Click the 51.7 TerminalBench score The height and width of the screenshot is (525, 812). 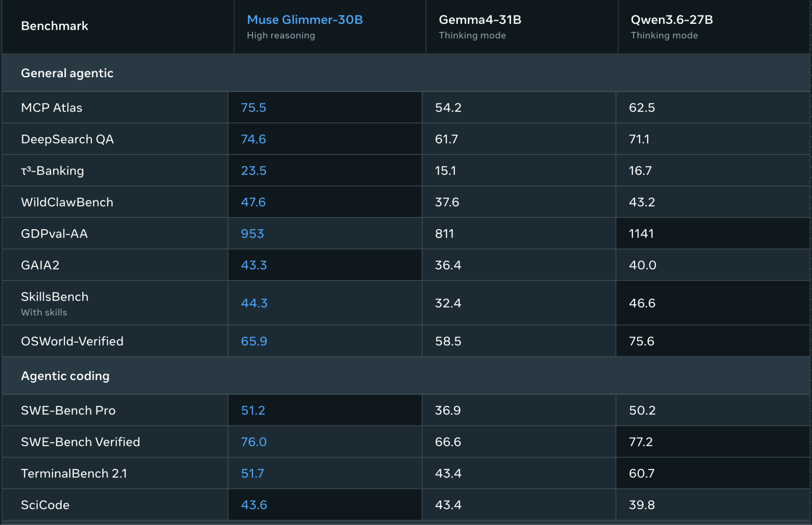pyautogui.click(x=253, y=473)
